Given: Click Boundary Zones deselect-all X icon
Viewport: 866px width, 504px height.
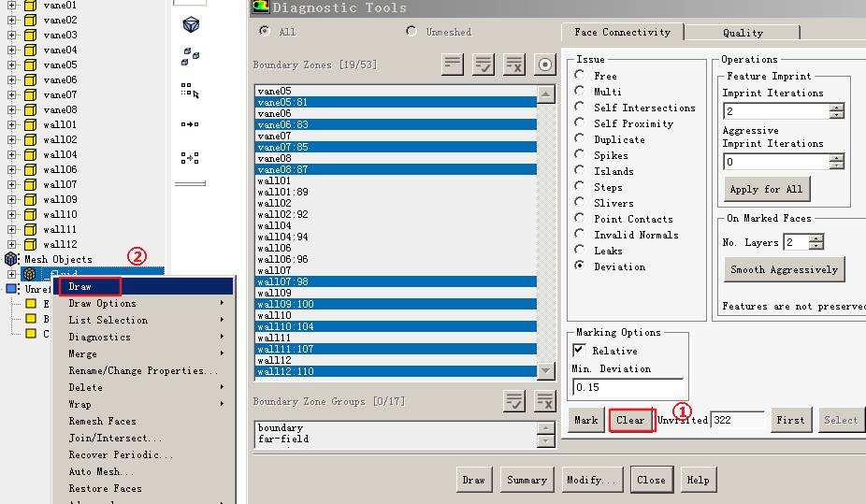Looking at the screenshot, I should (x=514, y=65).
